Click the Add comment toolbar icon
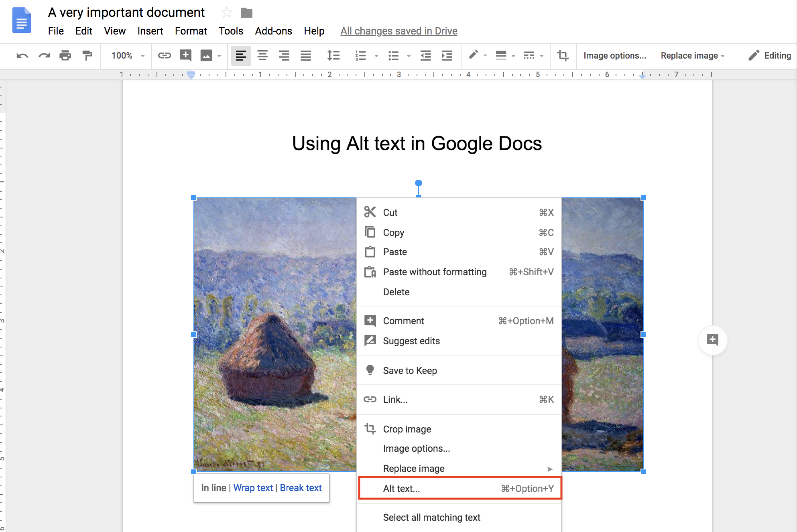This screenshot has width=797, height=532. click(185, 55)
